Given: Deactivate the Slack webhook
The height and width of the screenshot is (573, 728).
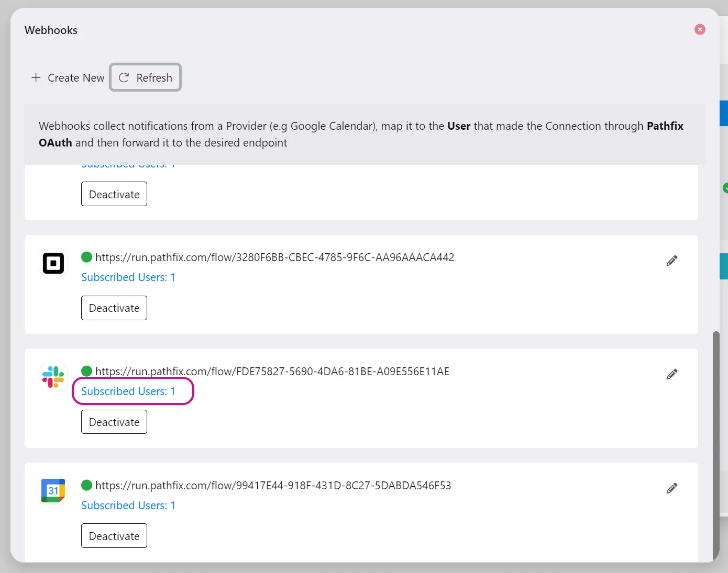Looking at the screenshot, I should pos(114,422).
